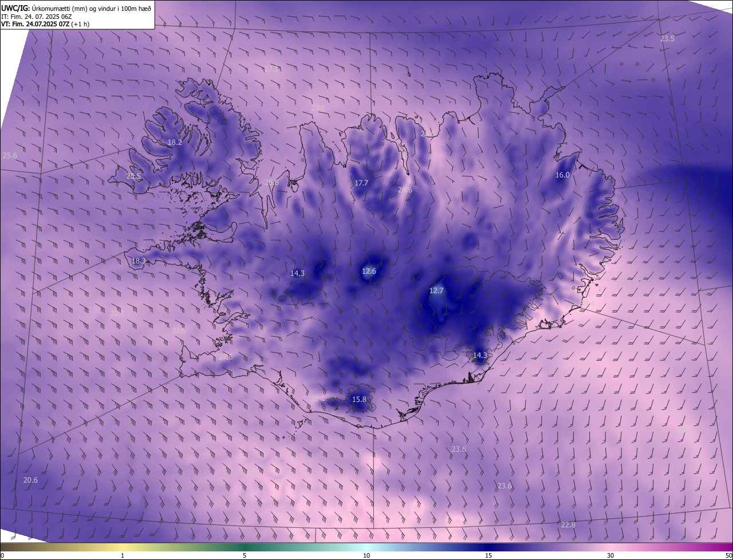Click the 23.5 value label on the map
The width and height of the screenshot is (733, 560).
coord(667,39)
